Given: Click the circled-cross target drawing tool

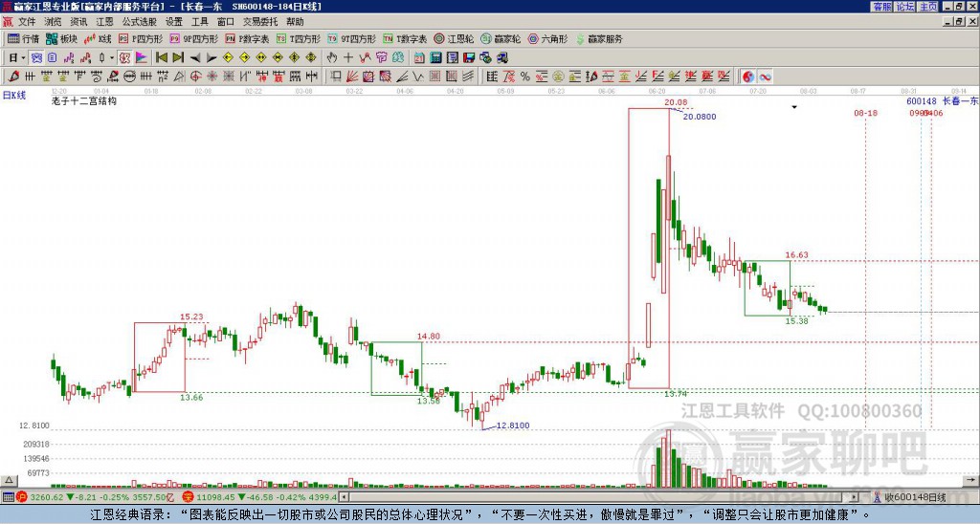Looking at the screenshot, I should click(195, 76).
